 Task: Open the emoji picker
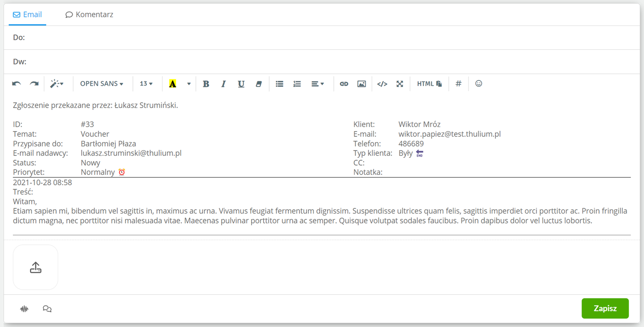479,84
